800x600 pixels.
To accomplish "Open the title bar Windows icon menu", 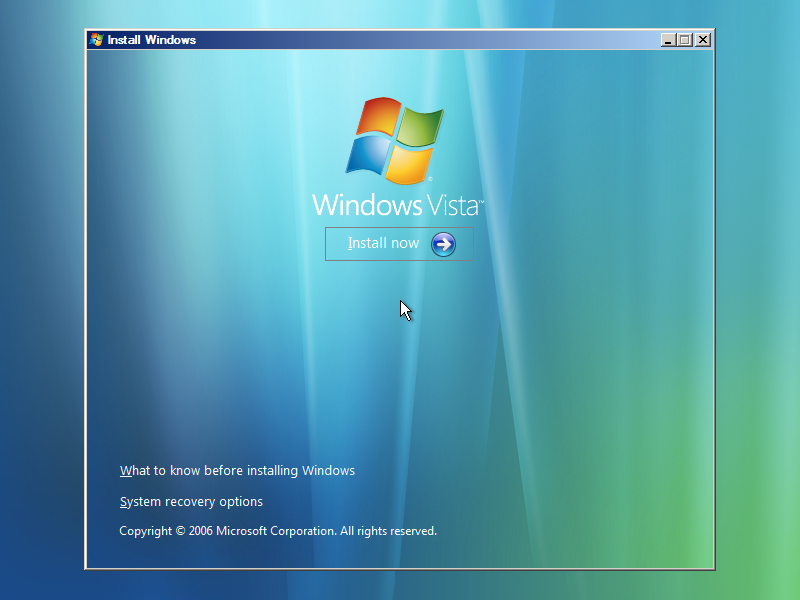I will pyautogui.click(x=96, y=40).
